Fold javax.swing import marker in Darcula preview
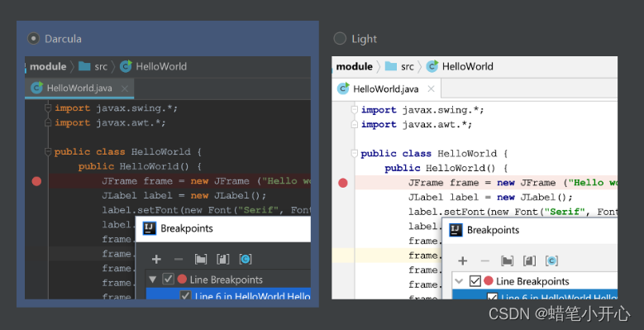644x330 pixels. tap(48, 108)
